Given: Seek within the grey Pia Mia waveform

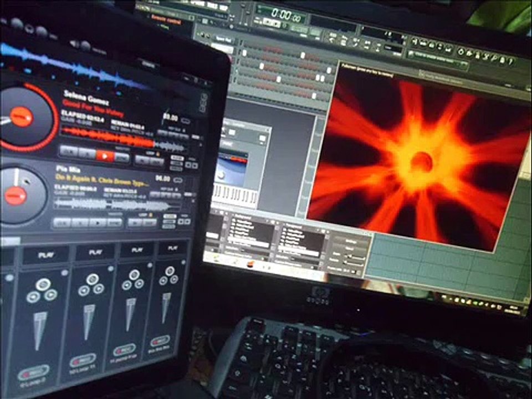Looking at the screenshot, I should tap(117, 204).
